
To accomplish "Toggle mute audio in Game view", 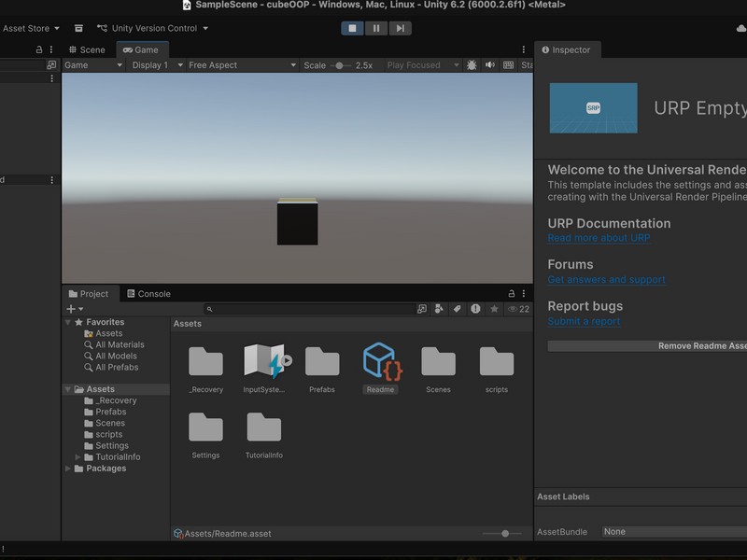I will click(x=490, y=65).
